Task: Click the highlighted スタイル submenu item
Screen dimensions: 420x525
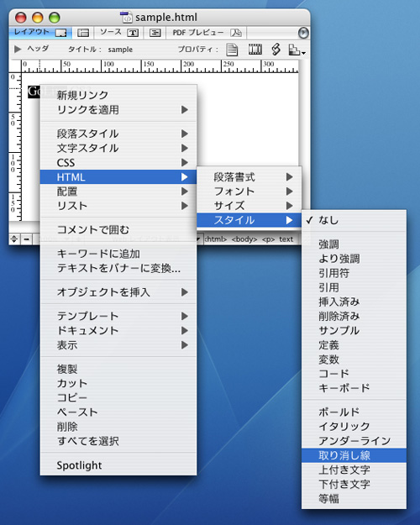Action: coord(249,220)
